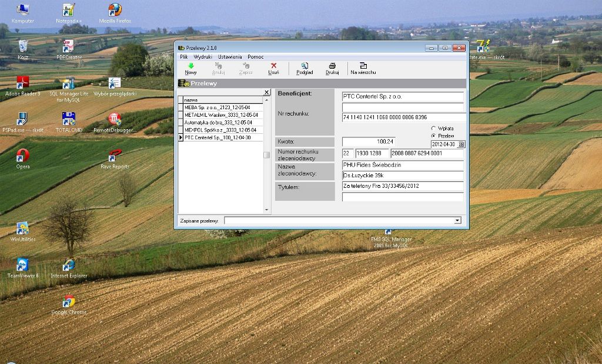Launch Google Chrome desktop icon
Screen dimensions: 602x364
coord(69,305)
